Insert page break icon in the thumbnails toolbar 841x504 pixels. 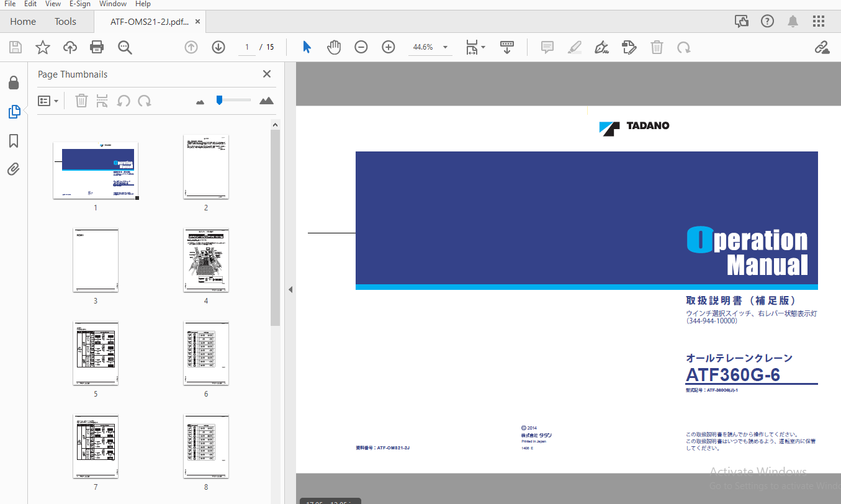tap(102, 101)
